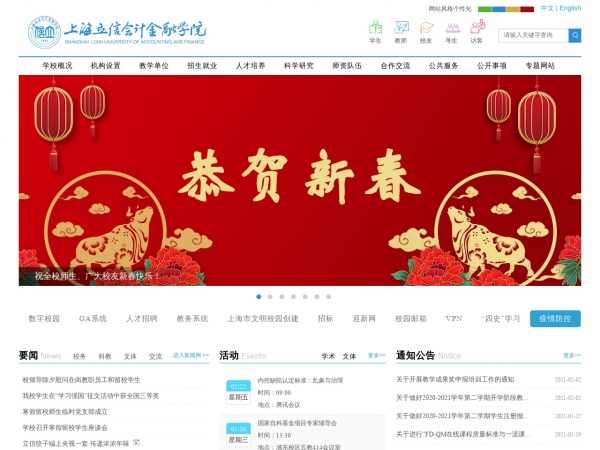This screenshot has height=450, width=600.
Task: Open the 招生就业 navigation dropdown
Action: tap(202, 65)
